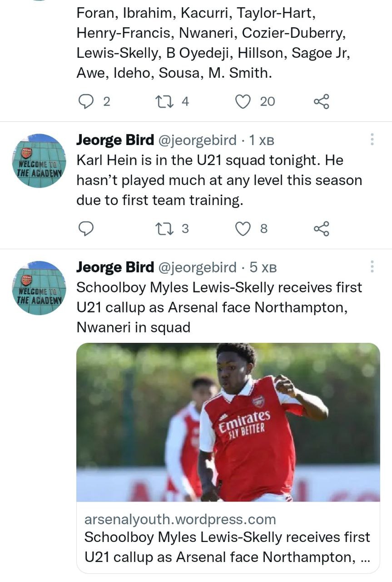Screen dimensions: 392x582
Task: Open Jeorge Bird avatar on Karl Hein tweet
Action: (x=39, y=161)
